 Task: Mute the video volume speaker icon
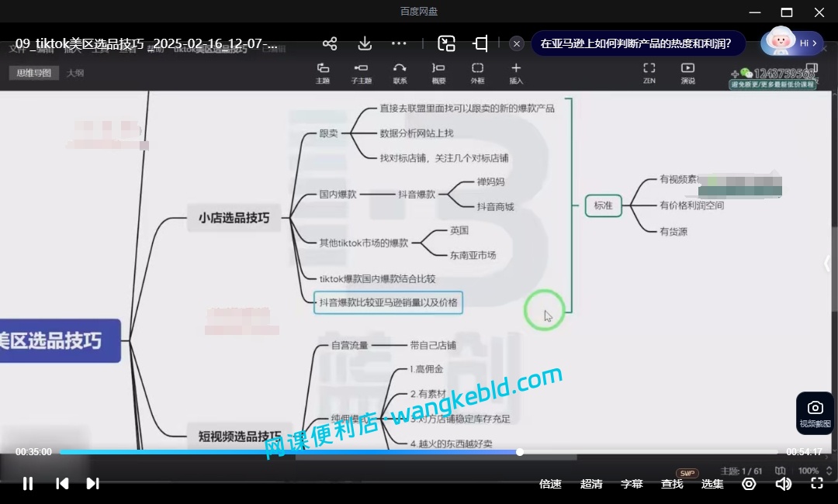[784, 484]
